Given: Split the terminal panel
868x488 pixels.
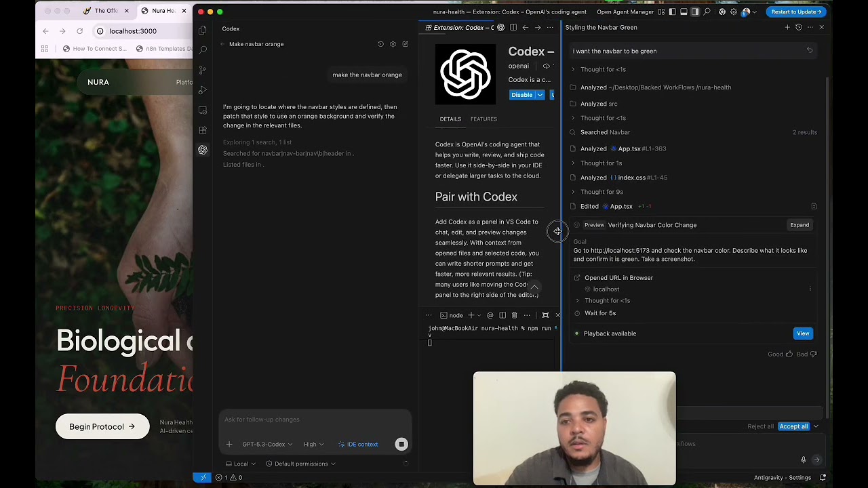Looking at the screenshot, I should point(502,315).
